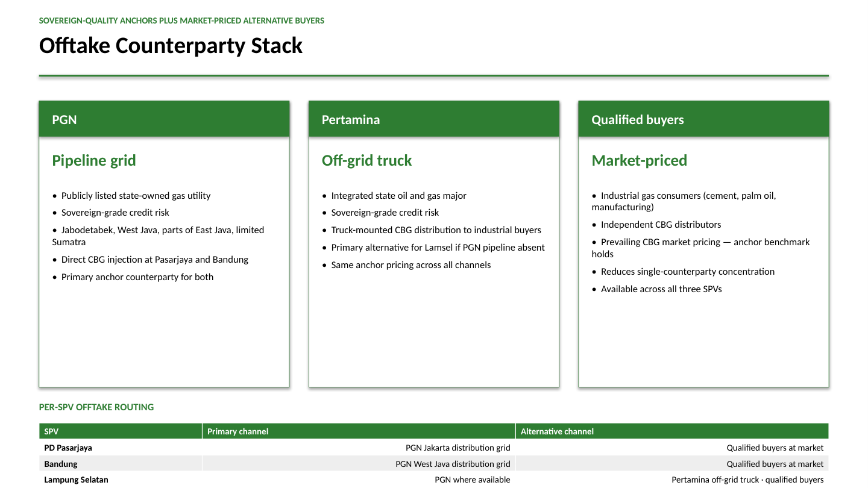
Task: Click the 'Pertamina' card header
Action: [x=434, y=119]
